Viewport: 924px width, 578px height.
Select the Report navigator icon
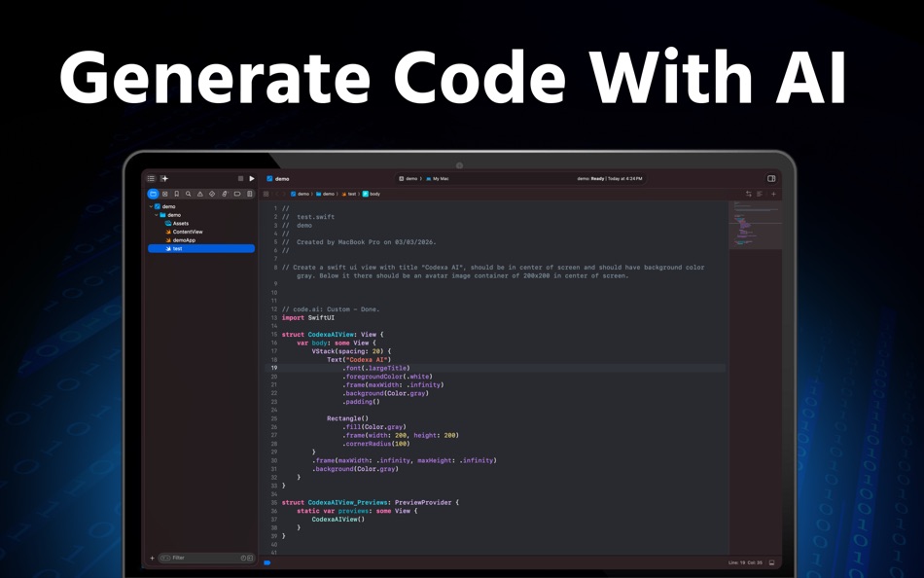(250, 194)
